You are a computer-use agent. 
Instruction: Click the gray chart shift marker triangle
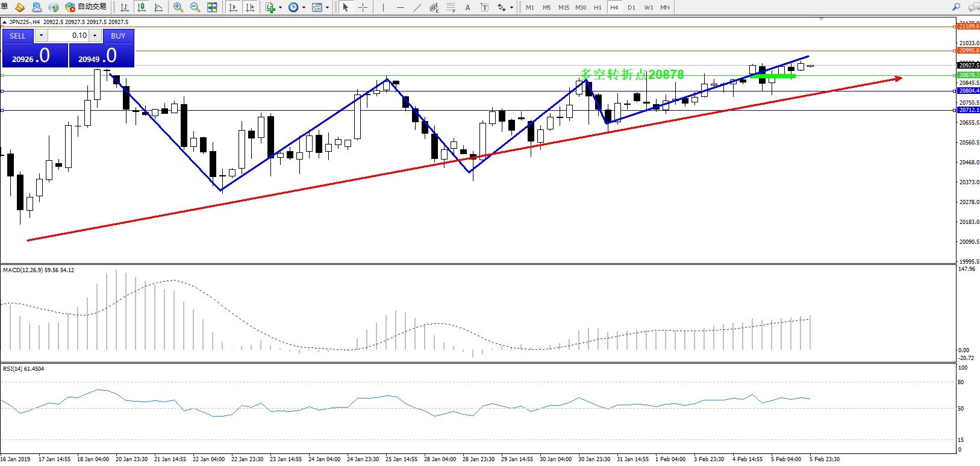click(x=821, y=19)
